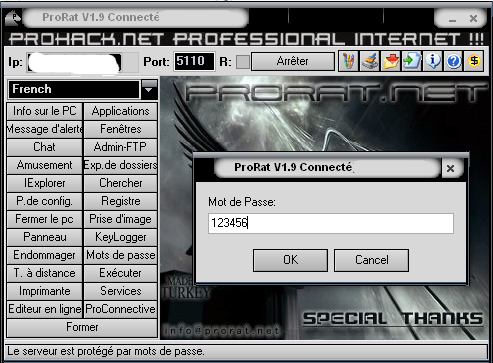The image size is (493, 363).
Task: Click the Mot de Passe input field
Action: pyautogui.click(x=331, y=223)
